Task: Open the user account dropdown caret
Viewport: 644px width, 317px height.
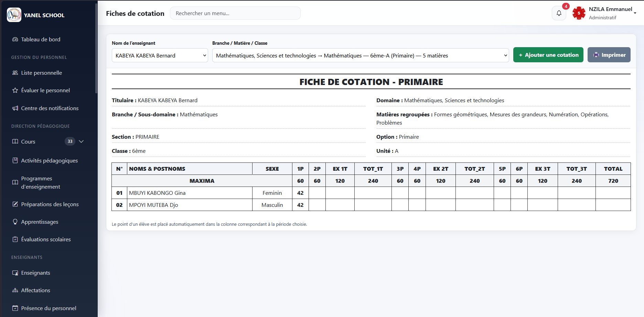Action: click(x=635, y=13)
